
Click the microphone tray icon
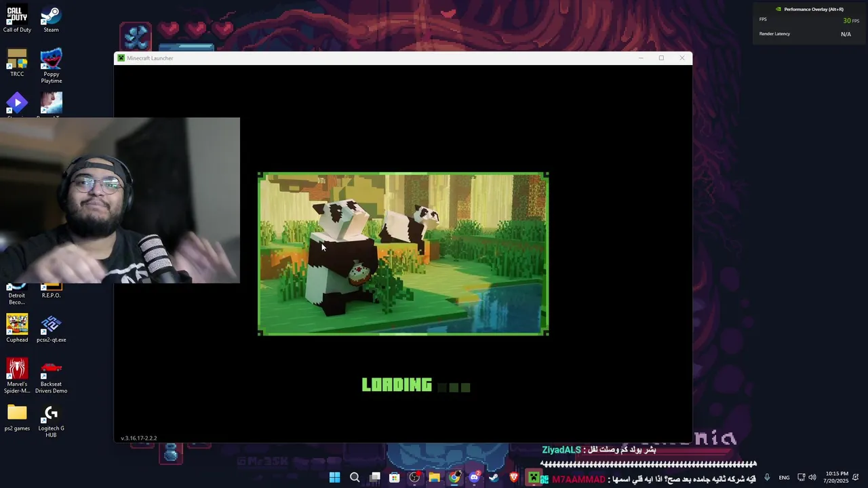click(x=767, y=478)
